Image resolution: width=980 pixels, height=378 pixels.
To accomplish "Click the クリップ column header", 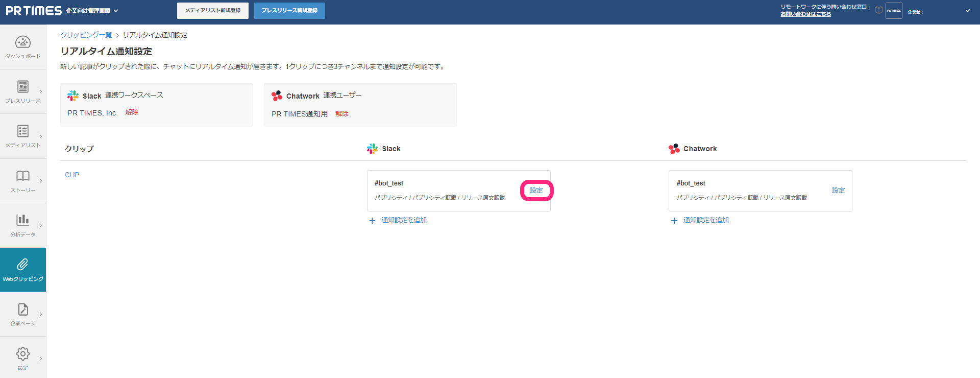I will click(79, 149).
